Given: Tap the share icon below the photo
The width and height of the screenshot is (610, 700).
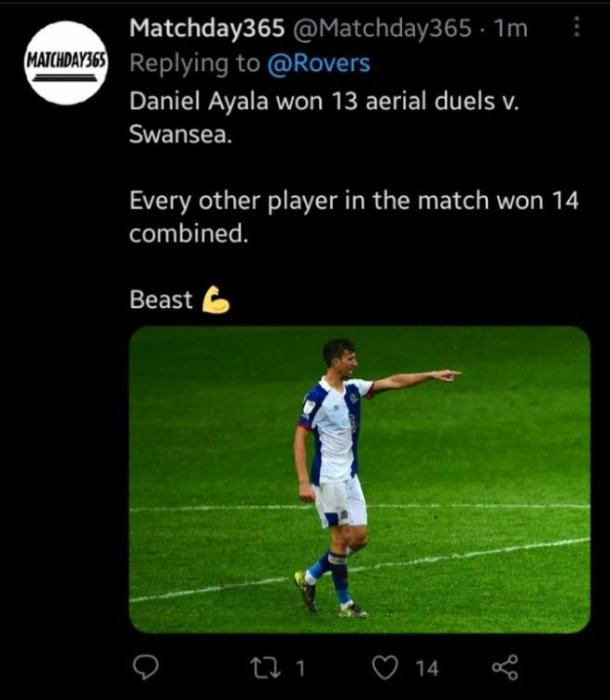Looking at the screenshot, I should [504, 666].
